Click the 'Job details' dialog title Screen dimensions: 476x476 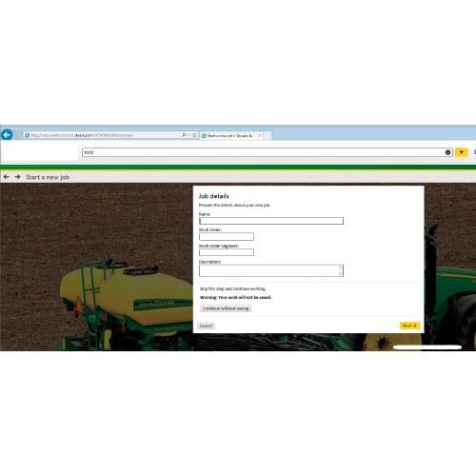pos(214,196)
